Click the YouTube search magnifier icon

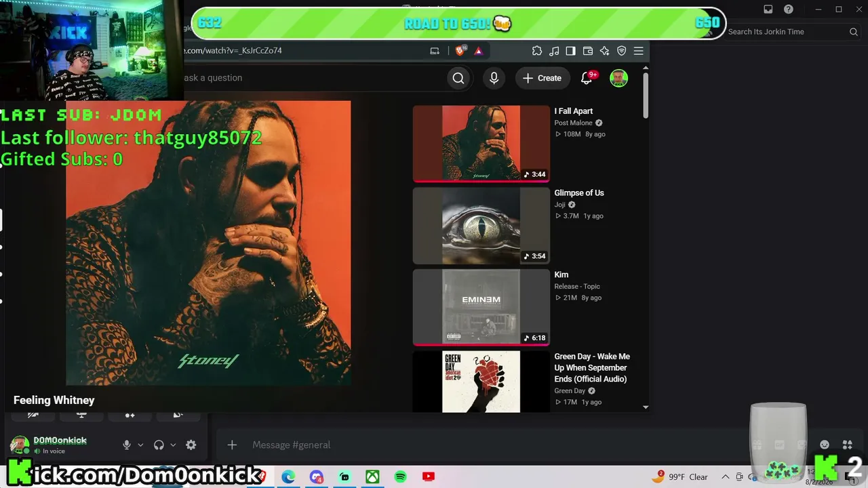click(x=458, y=78)
